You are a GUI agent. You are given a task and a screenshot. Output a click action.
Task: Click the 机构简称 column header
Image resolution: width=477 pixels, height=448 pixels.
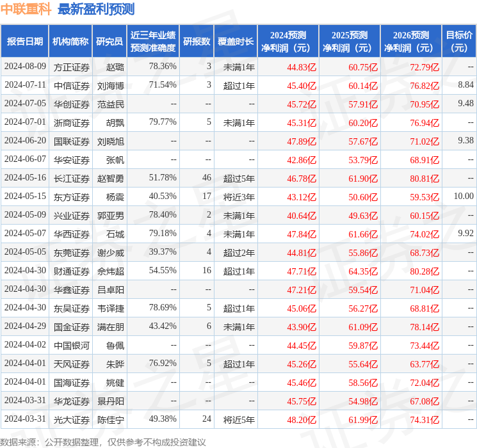[70, 42]
